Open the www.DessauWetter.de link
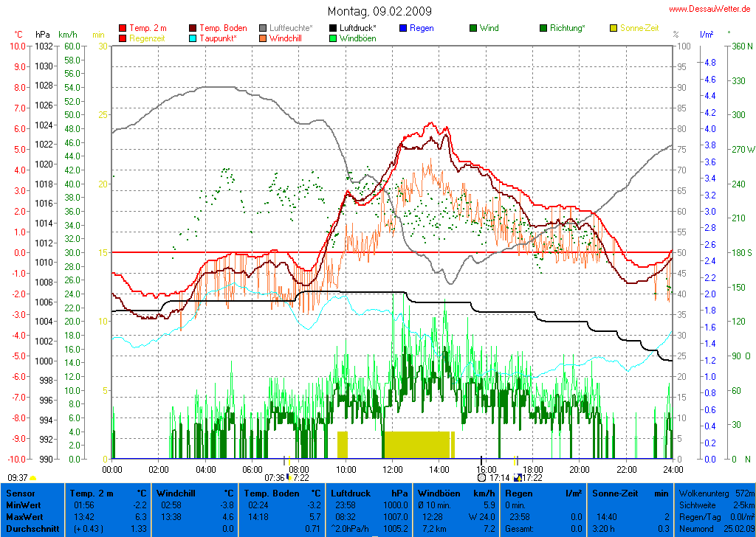 711,8
